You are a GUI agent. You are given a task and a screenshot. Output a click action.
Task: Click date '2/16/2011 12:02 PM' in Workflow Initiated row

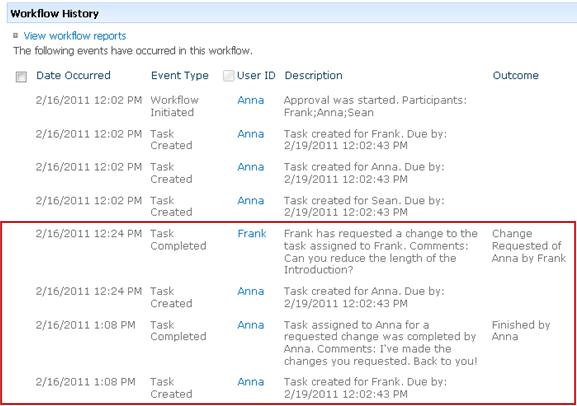[89, 100]
